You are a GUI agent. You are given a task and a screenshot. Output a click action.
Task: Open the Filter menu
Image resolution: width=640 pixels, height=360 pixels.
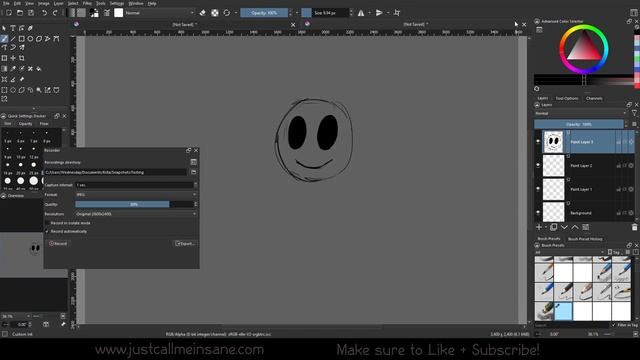(x=87, y=3)
